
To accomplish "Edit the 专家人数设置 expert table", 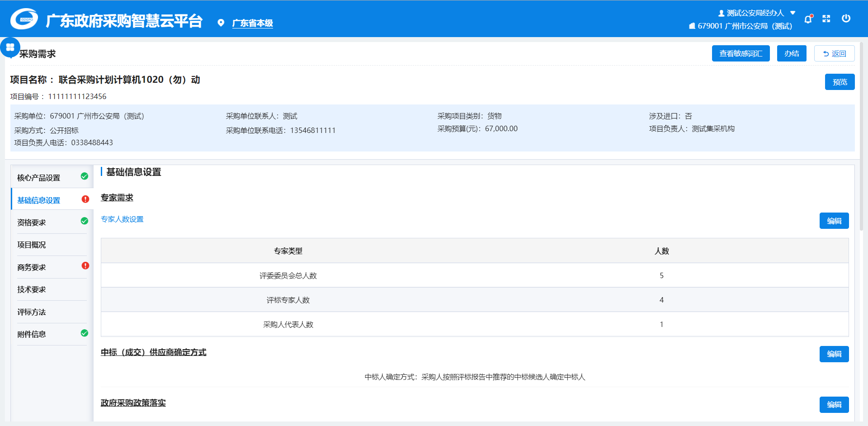I will point(834,221).
